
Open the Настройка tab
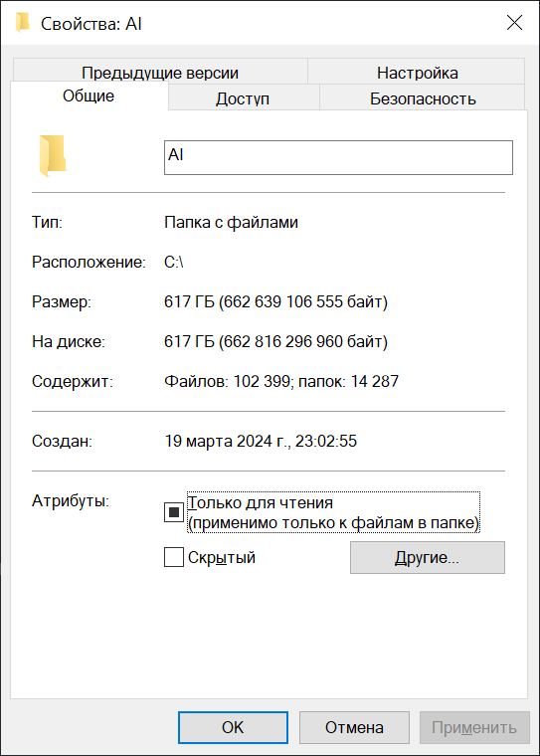417,73
